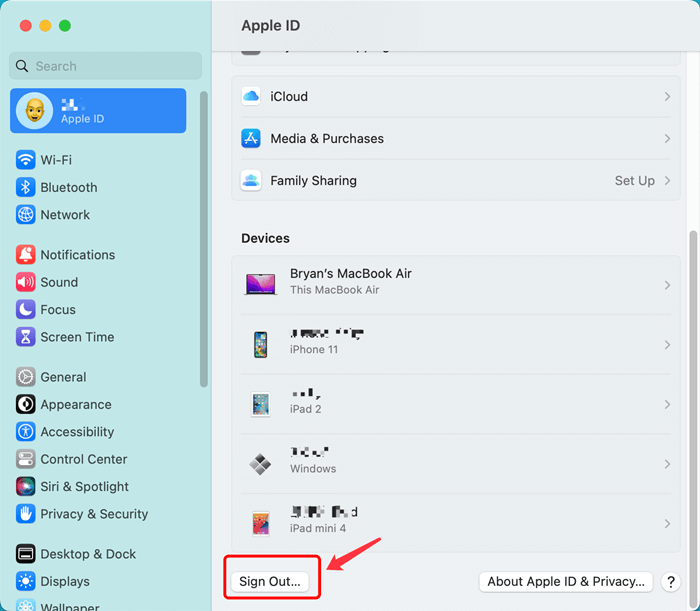Click the "iPhone 11" text
Viewport: 700px width, 611px height.
(314, 349)
